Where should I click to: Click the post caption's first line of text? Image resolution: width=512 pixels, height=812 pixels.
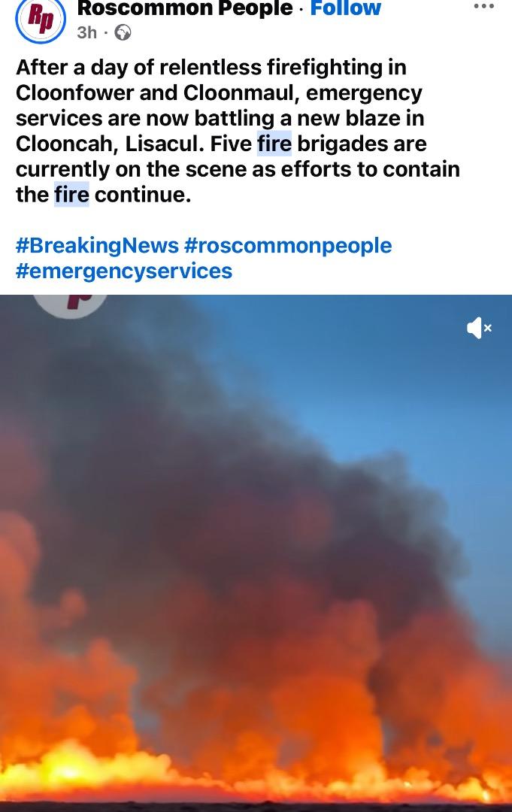(211, 68)
